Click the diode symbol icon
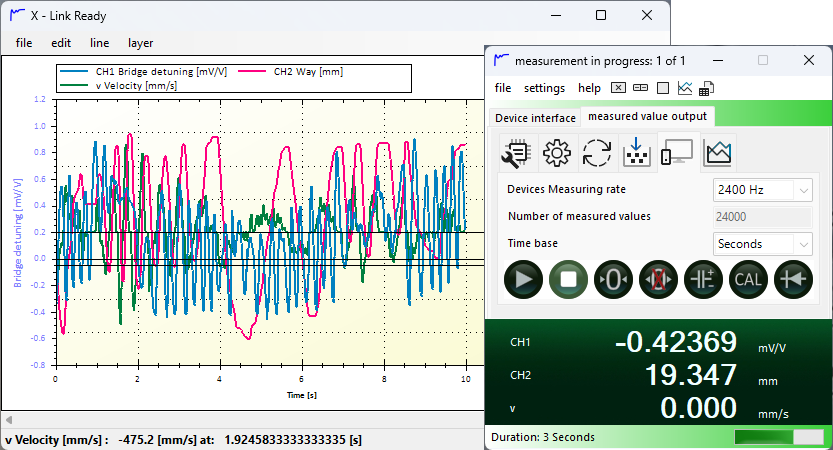The image size is (833, 450). [792, 279]
